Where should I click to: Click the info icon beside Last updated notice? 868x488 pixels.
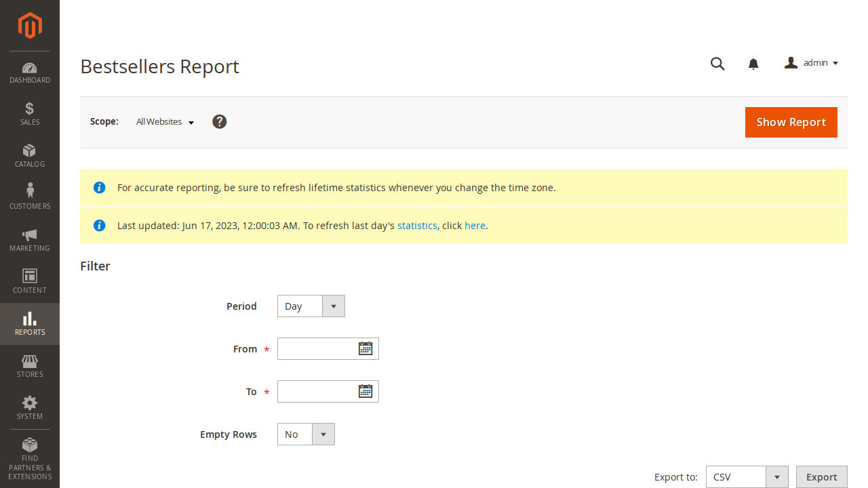pos(100,225)
